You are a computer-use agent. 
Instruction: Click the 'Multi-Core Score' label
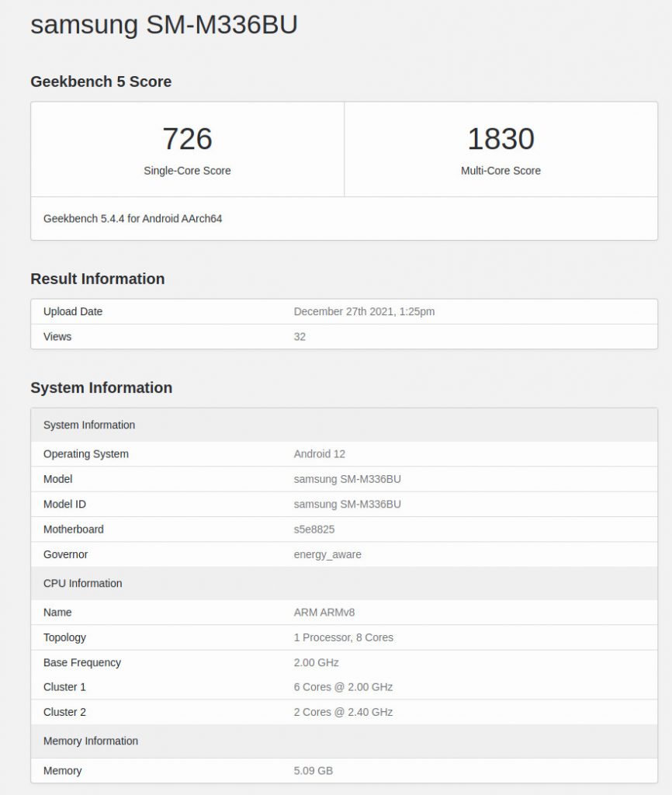click(x=501, y=171)
